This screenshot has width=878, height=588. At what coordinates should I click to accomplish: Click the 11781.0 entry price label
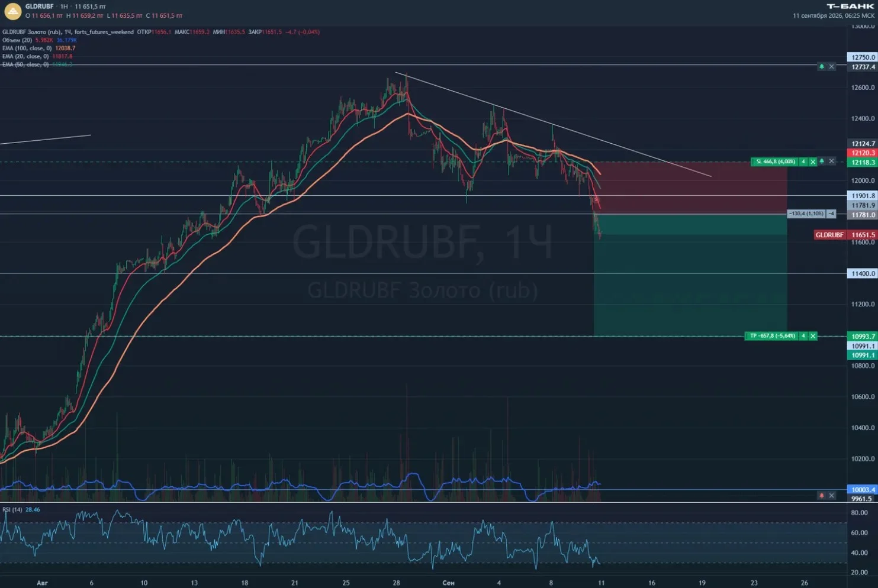(863, 215)
